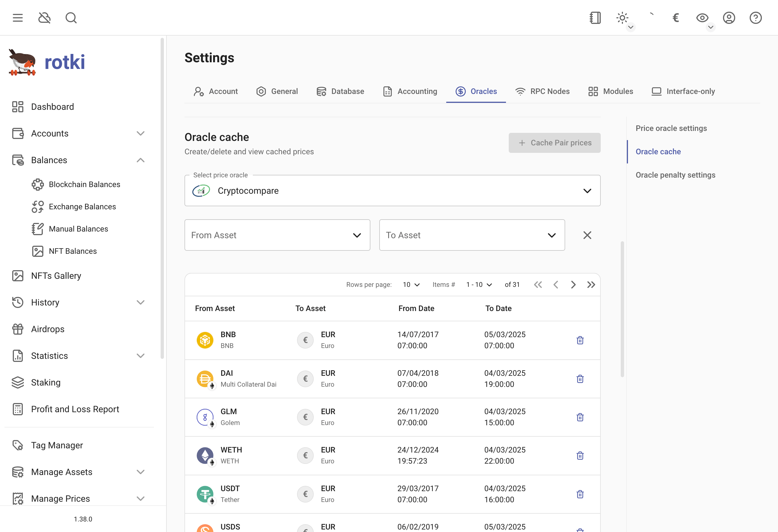Delete the USDT to EUR cache
This screenshot has width=778, height=532.
580,494
